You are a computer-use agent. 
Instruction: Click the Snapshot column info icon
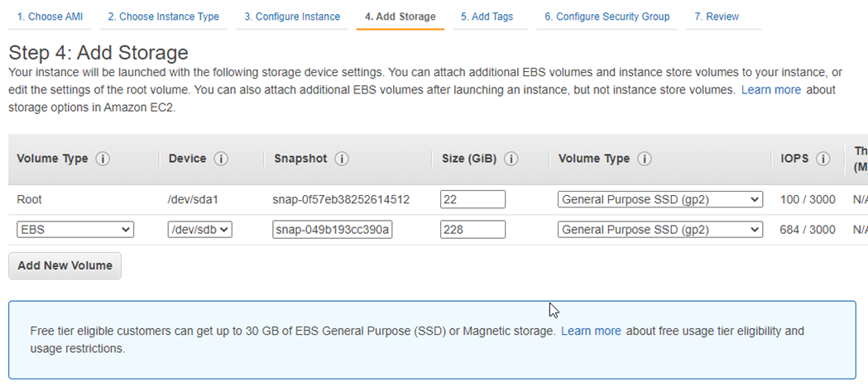pyautogui.click(x=342, y=159)
